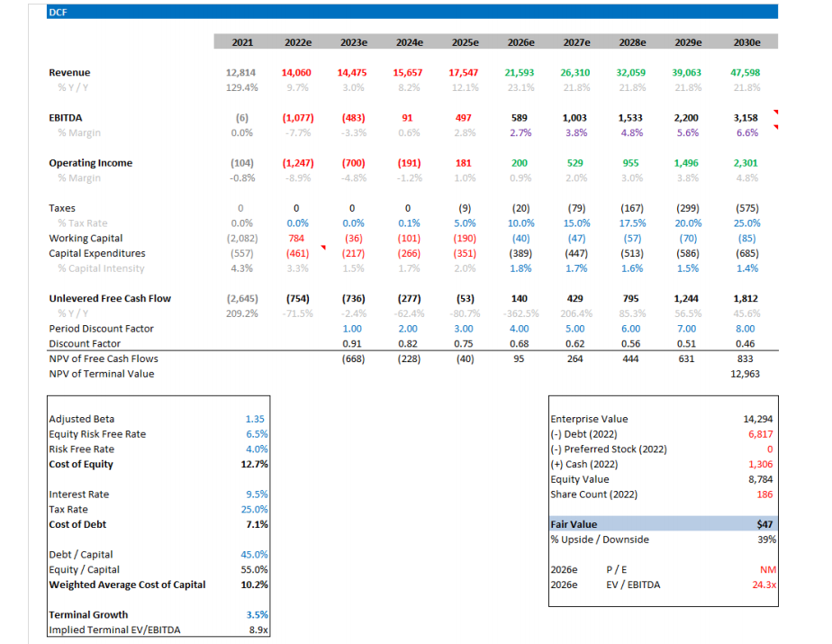Click the blue DCF title header bar
832x644 pixels.
click(x=411, y=11)
